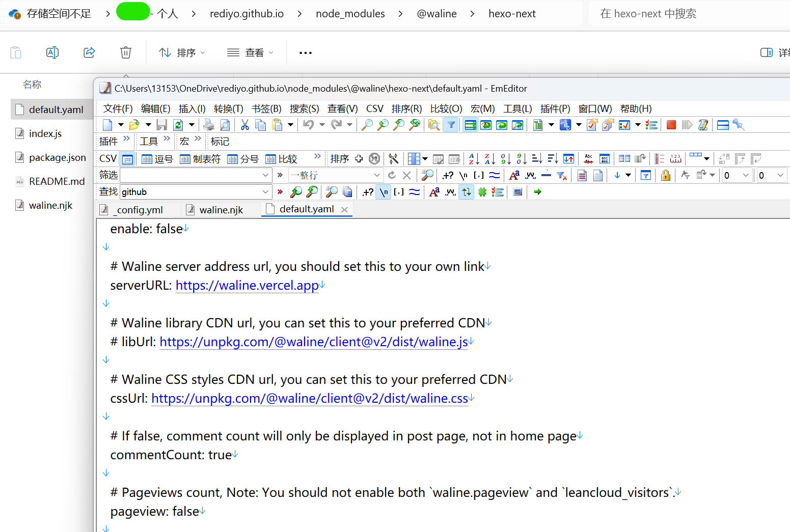Open the dropdown arrow next to Open folder

pos(148,125)
